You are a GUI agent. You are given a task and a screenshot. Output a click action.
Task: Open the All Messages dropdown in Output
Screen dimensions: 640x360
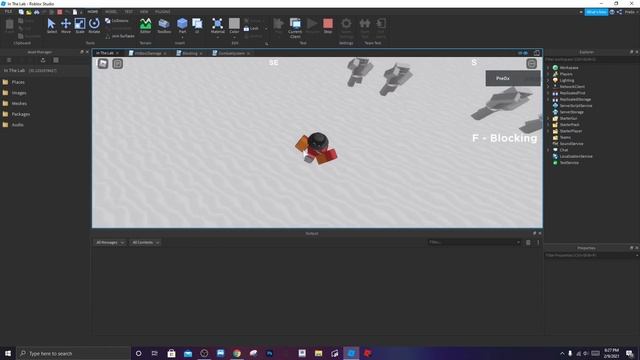tap(109, 242)
